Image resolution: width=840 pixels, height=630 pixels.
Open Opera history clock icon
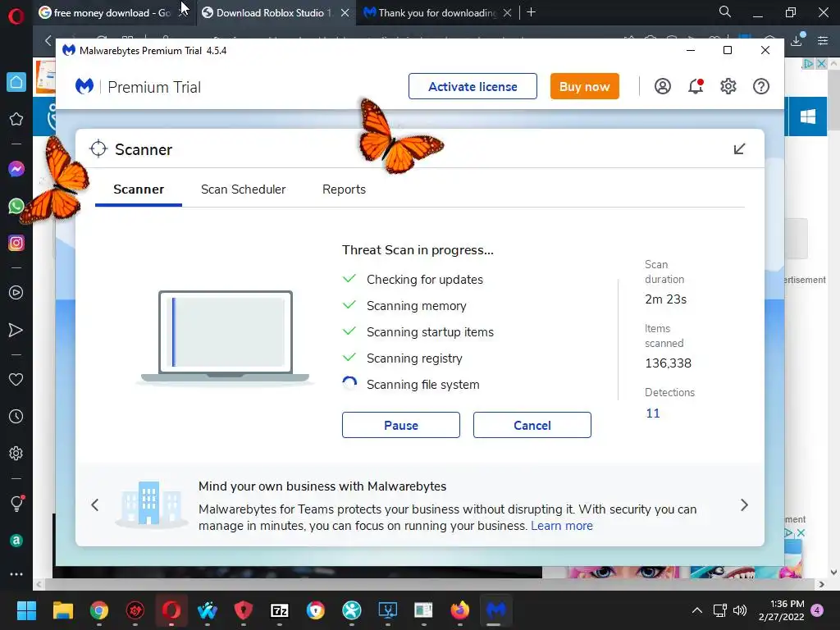click(16, 416)
